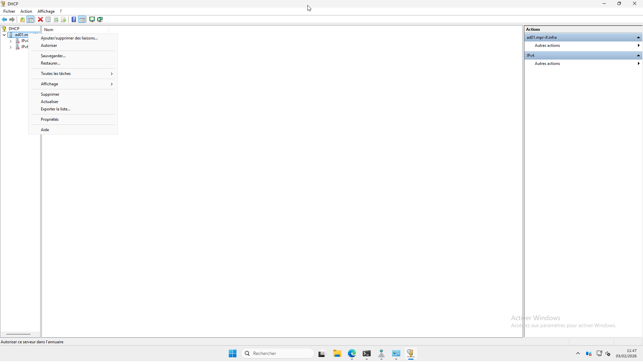Open Microsoft Edge from the taskbar
The image size is (643, 364).
[x=352, y=353]
